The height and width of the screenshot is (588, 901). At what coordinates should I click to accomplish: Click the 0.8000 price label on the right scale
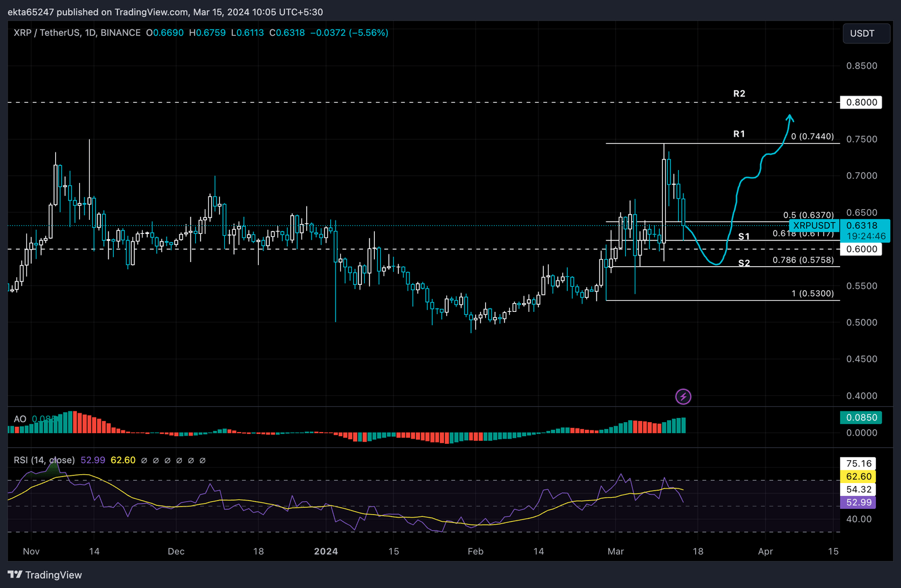pyautogui.click(x=861, y=101)
